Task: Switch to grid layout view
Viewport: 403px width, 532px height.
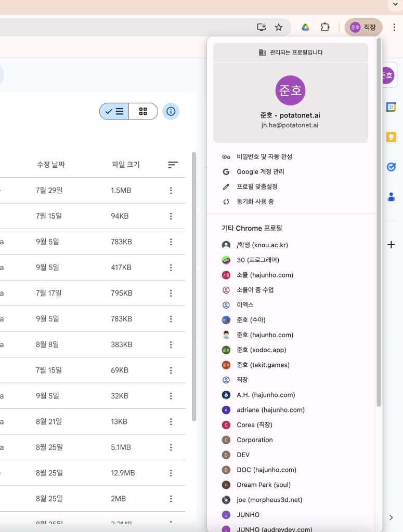Action: coord(143,111)
